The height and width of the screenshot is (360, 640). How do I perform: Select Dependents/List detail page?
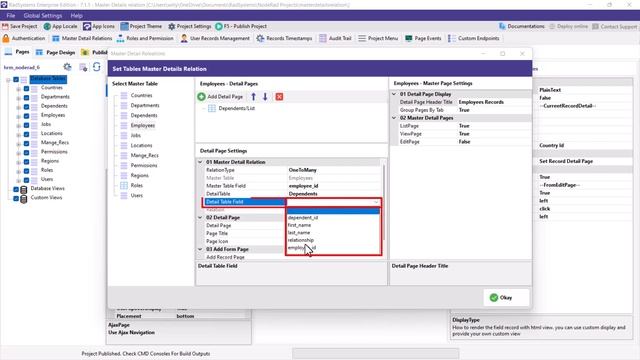click(236, 109)
